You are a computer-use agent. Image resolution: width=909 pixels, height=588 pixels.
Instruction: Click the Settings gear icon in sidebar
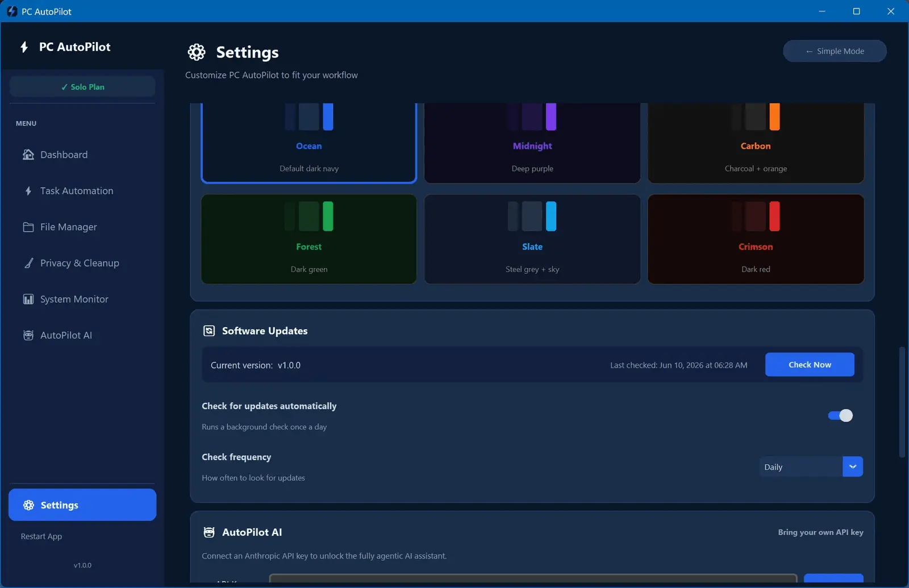point(28,505)
